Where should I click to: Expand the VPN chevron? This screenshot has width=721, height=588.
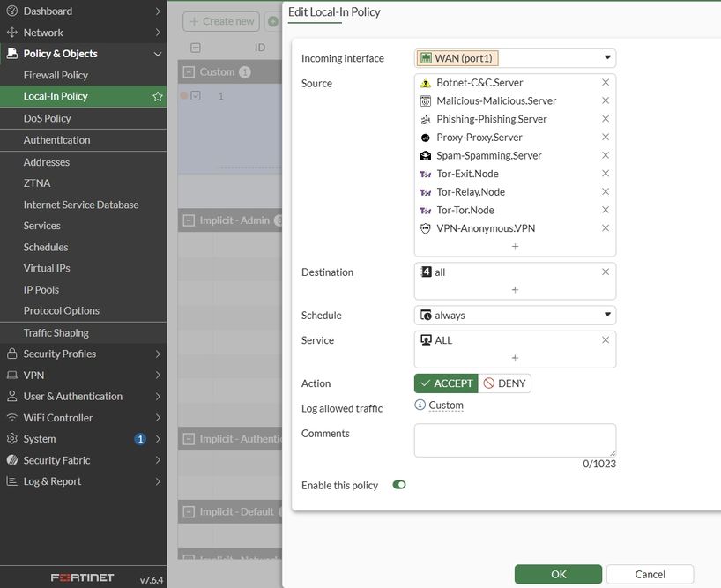(158, 376)
